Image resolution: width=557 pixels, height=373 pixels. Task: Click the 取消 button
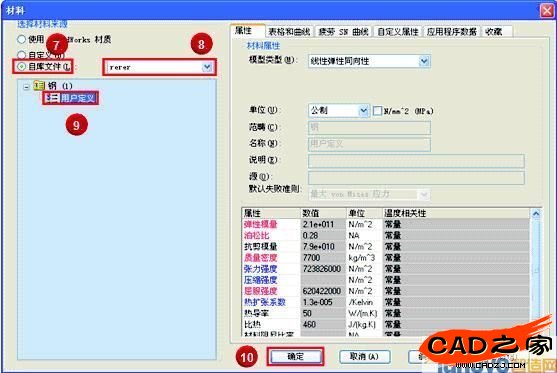pyautogui.click(x=364, y=356)
